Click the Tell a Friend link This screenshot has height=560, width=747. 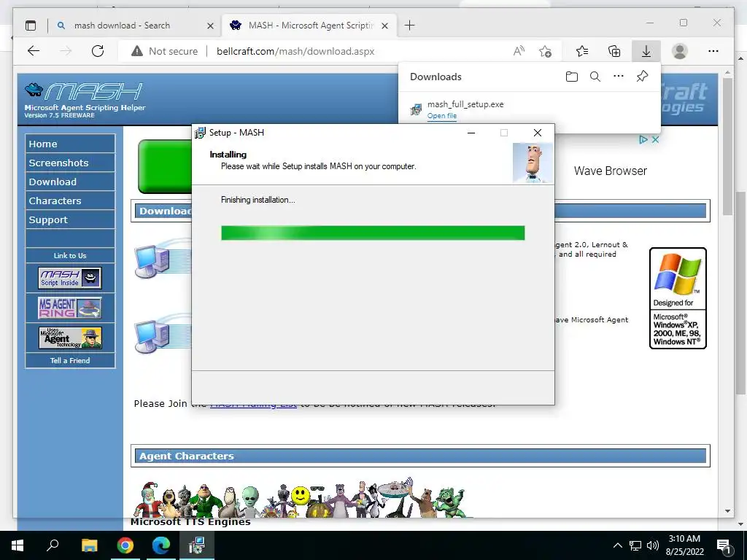[x=70, y=360]
